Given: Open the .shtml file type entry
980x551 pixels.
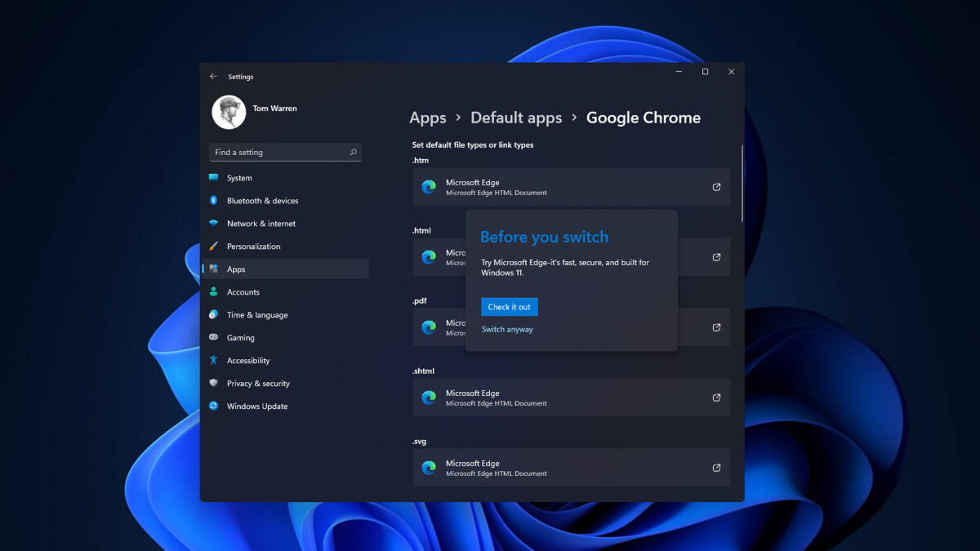Looking at the screenshot, I should pyautogui.click(x=571, y=397).
